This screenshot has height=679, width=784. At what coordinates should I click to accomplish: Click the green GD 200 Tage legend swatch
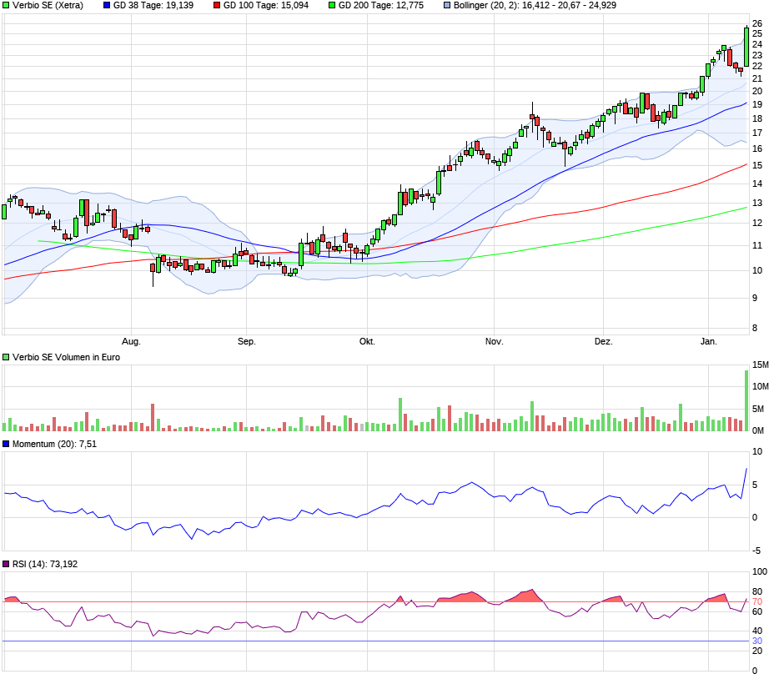click(331, 5)
